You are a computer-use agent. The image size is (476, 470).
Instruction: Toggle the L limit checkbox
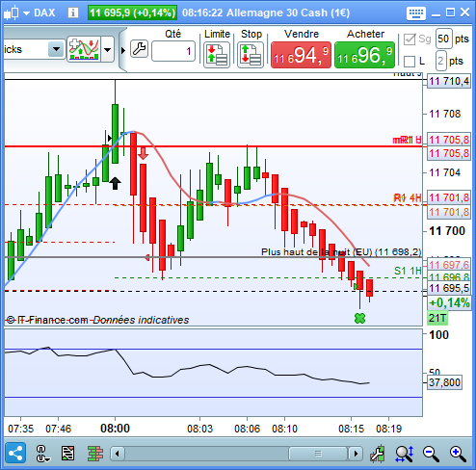(410, 62)
